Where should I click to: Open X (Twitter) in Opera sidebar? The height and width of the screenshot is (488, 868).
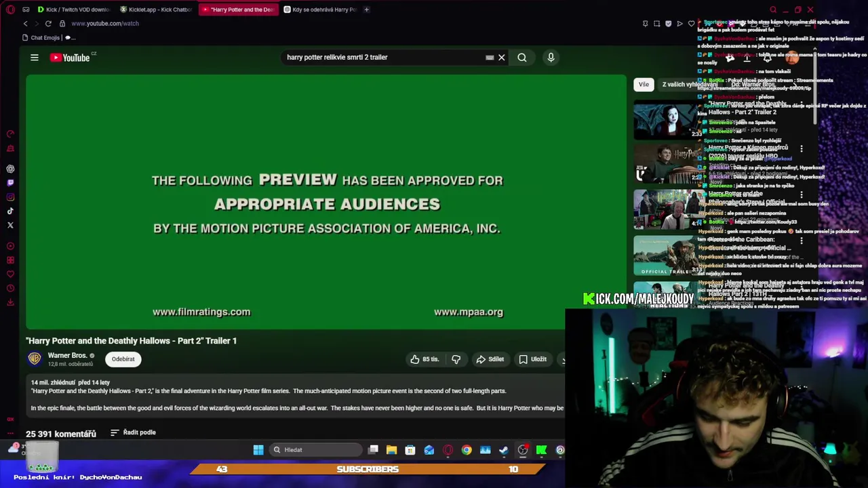coord(10,225)
